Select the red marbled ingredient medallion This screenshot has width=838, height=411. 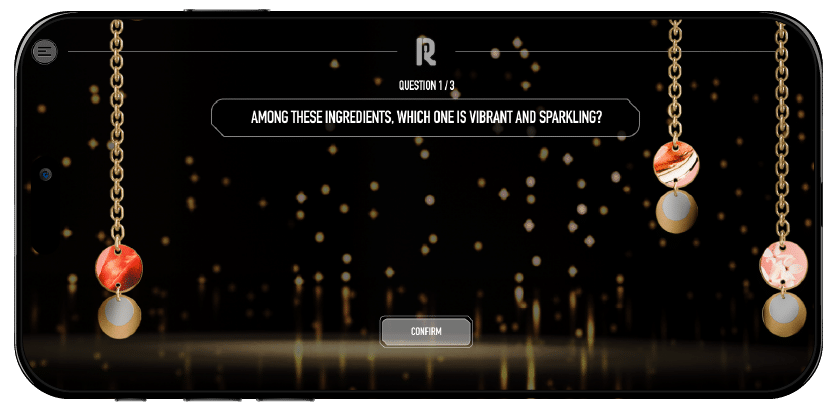coord(119,268)
